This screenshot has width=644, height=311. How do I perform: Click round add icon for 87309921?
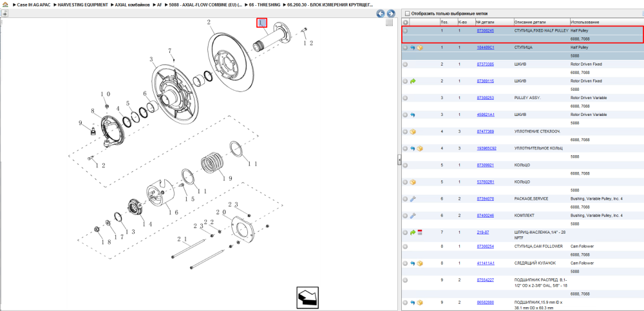405,165
